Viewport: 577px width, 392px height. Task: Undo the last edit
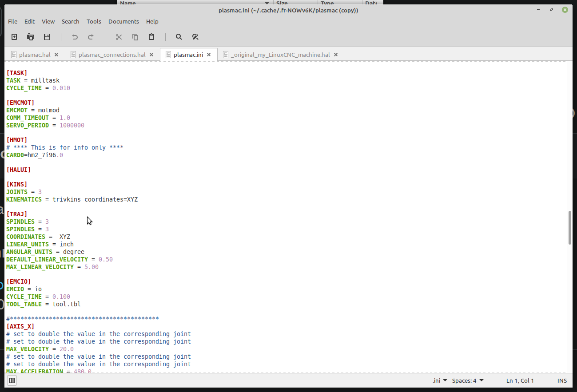click(x=75, y=37)
